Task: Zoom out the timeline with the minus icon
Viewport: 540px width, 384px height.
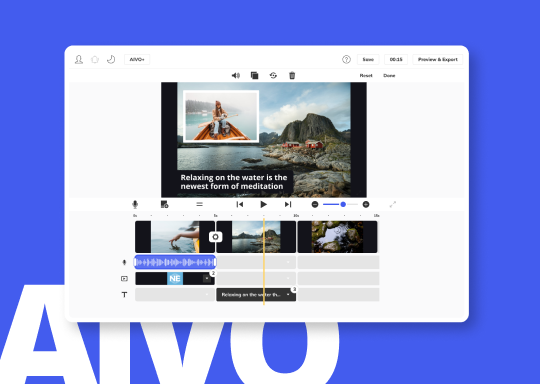Action: 315,205
